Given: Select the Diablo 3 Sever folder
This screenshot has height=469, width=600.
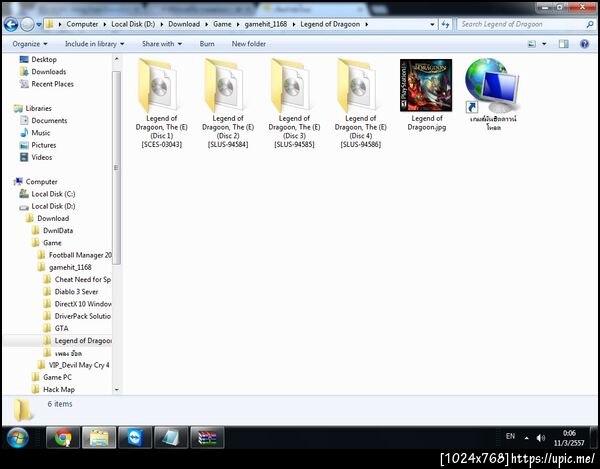Looking at the screenshot, I should point(71,292).
